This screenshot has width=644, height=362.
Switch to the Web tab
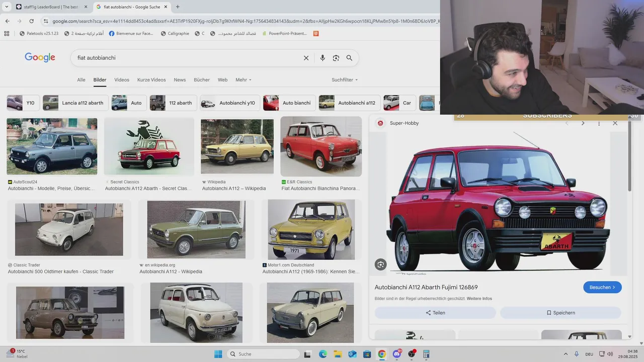pyautogui.click(x=222, y=80)
